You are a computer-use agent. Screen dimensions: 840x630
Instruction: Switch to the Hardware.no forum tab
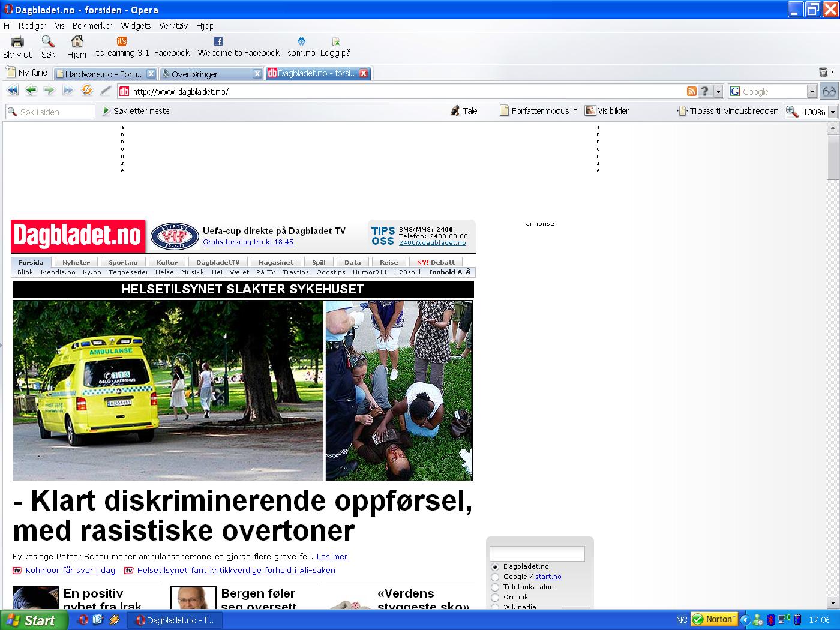(104, 74)
